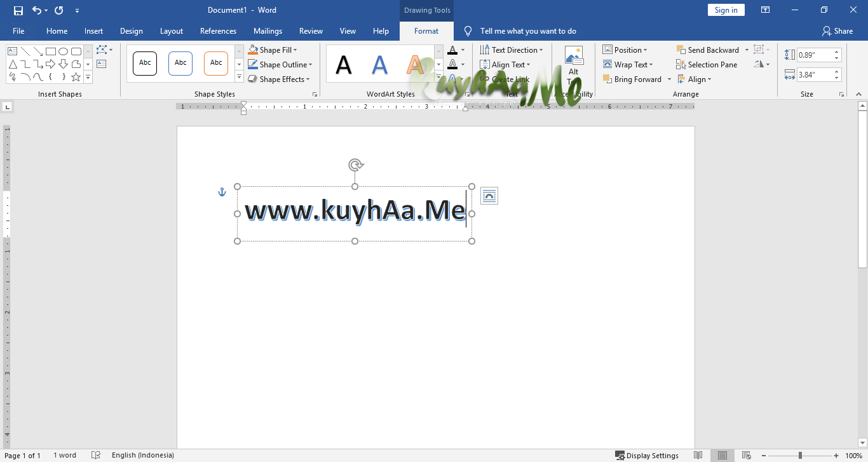868x462 pixels.
Task: Switch to Read Mode in the status bar
Action: point(698,455)
